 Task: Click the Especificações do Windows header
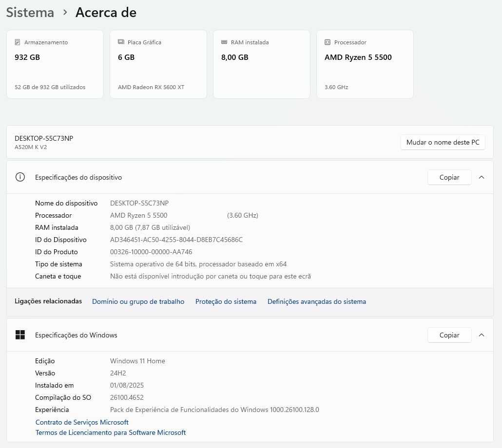250,335
